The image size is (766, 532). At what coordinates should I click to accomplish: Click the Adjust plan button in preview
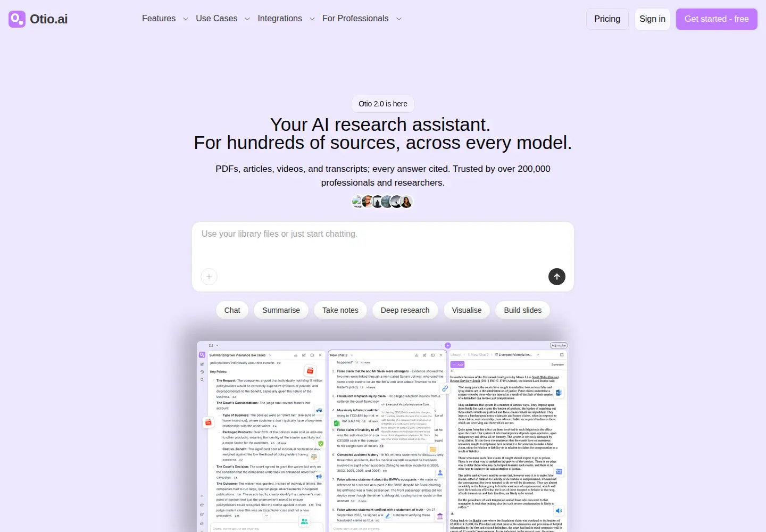559,345
